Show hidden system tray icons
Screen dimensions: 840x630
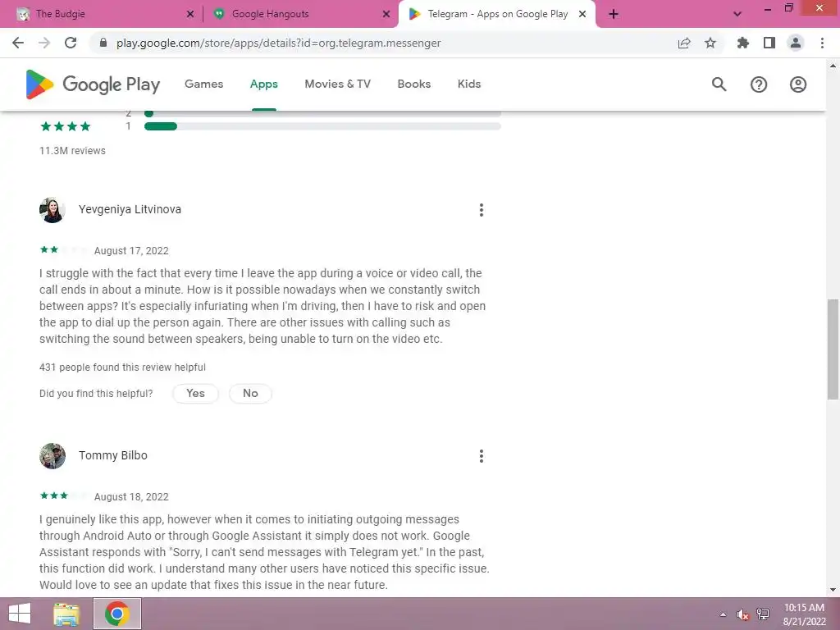[x=723, y=614]
